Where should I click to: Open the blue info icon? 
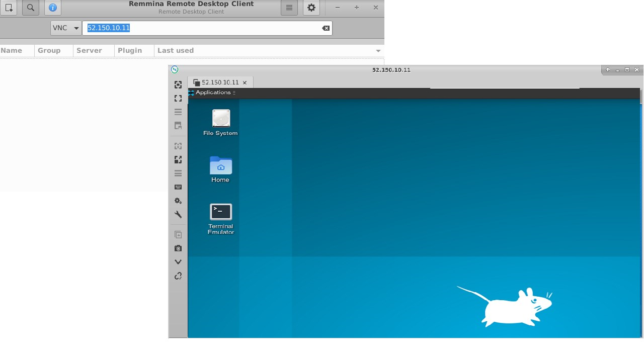(x=52, y=8)
